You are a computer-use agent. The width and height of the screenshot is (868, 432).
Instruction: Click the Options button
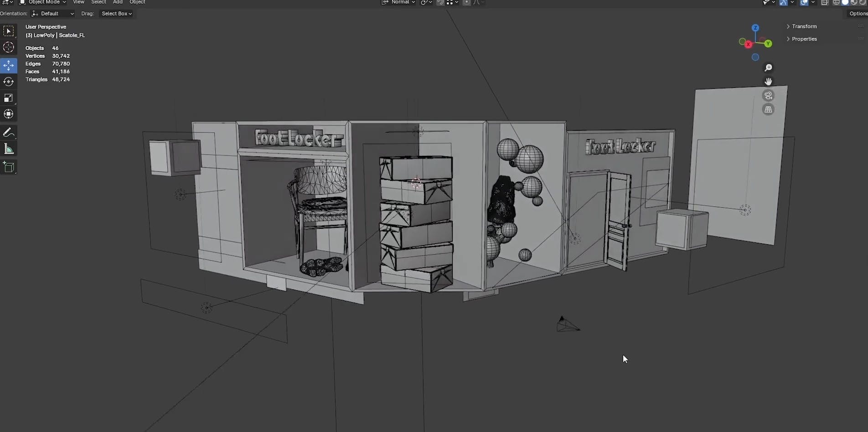858,14
